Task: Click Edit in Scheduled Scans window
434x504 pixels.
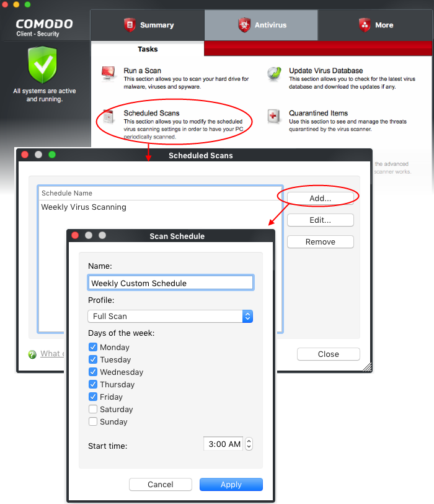Action: pos(321,220)
